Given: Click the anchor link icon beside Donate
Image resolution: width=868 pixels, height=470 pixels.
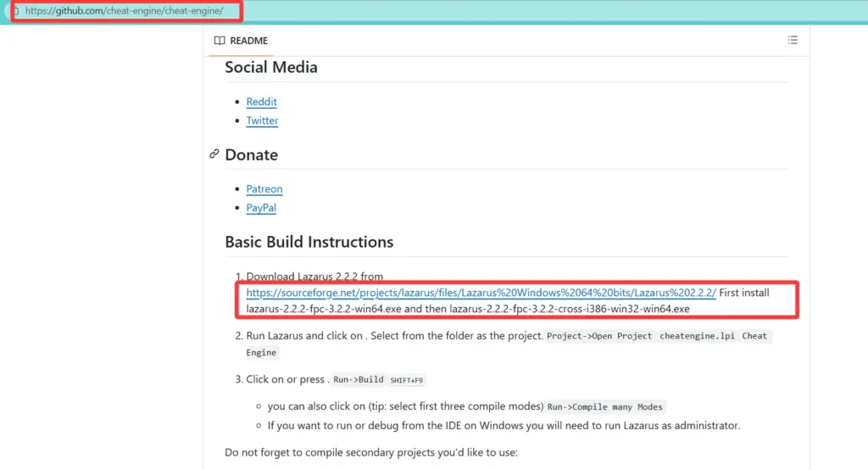Looking at the screenshot, I should (214, 154).
